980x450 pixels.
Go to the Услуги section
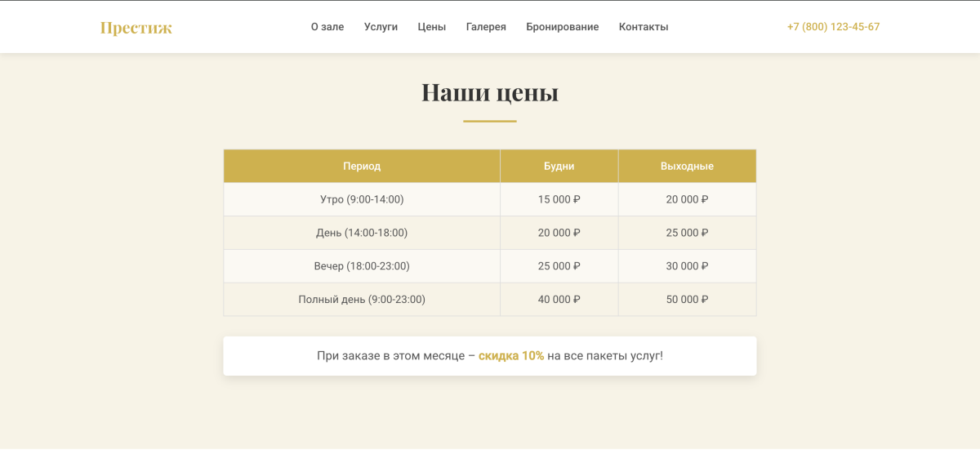381,27
